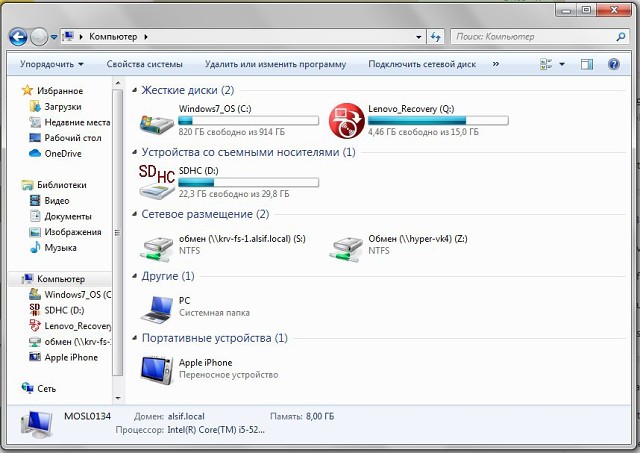Screen dimensions: 640x453
Task: Open the Apple iPhone portable device icon
Action: pos(157,368)
